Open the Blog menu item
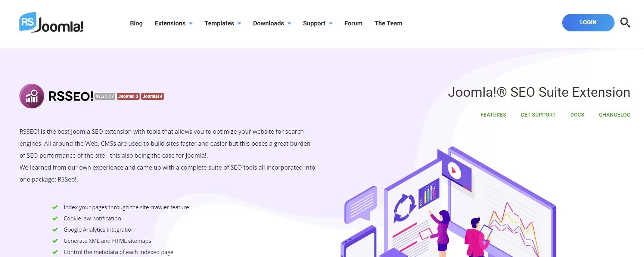The image size is (644, 257). [136, 23]
